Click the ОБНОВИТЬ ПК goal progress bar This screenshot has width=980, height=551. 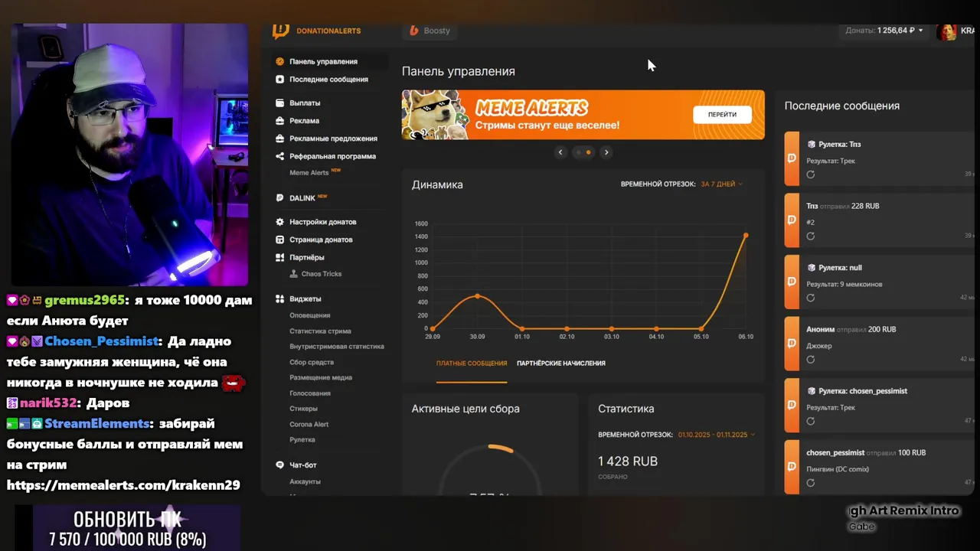(x=128, y=528)
